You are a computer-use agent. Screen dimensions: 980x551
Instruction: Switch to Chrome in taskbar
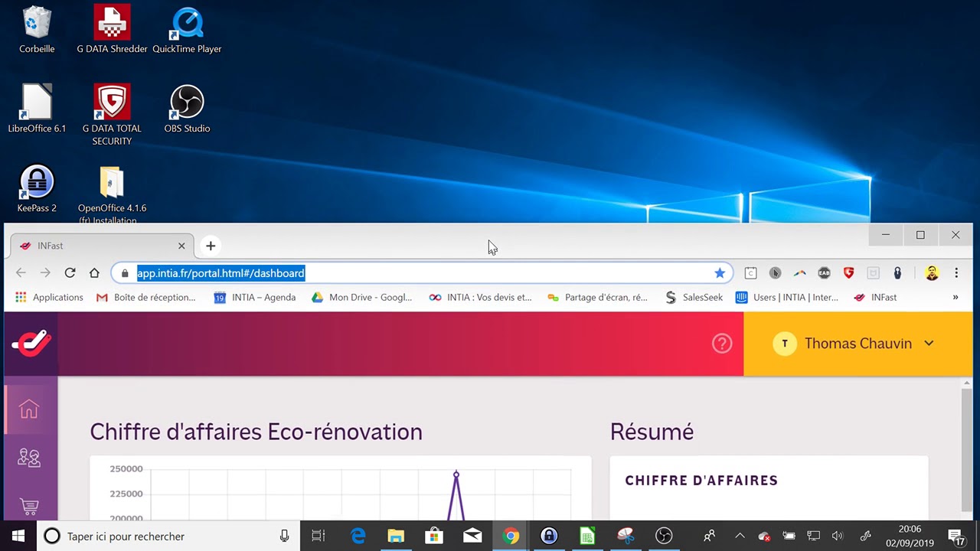tap(511, 536)
